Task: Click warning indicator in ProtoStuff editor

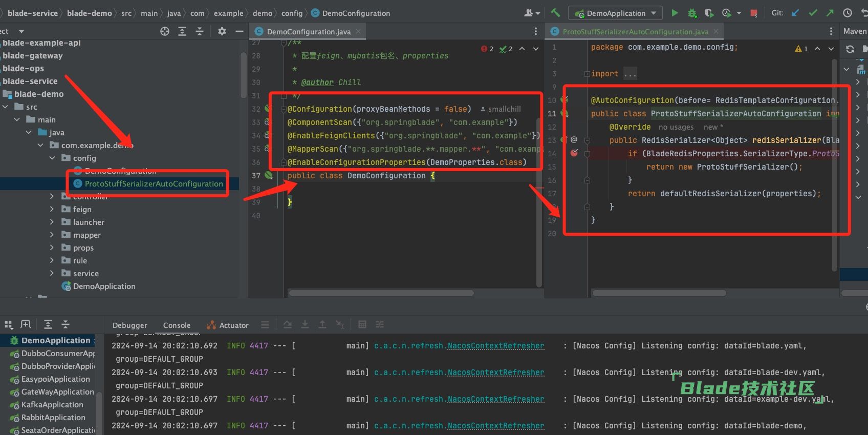Action: (801, 49)
